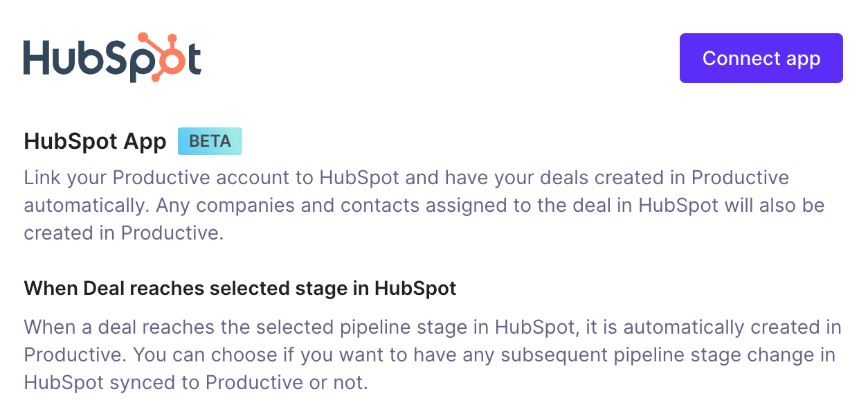Viewport: 868px width, 414px height.
Task: Click the Connect app button
Action: (x=761, y=58)
